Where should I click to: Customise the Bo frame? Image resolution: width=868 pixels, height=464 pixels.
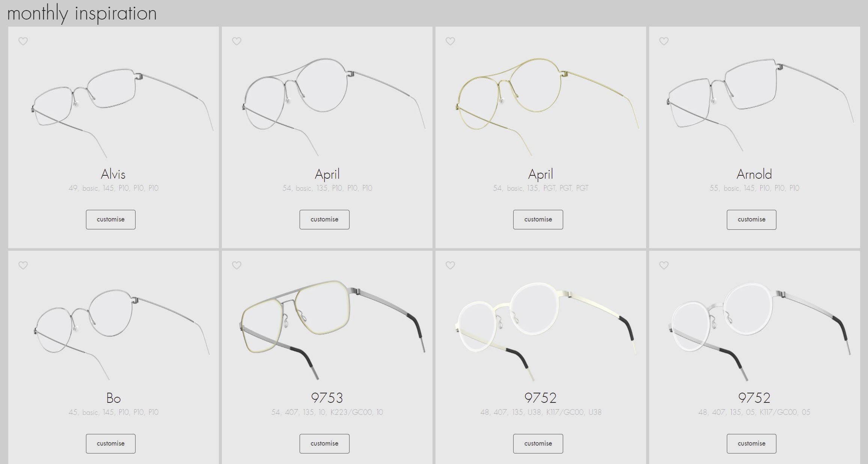pos(111,444)
